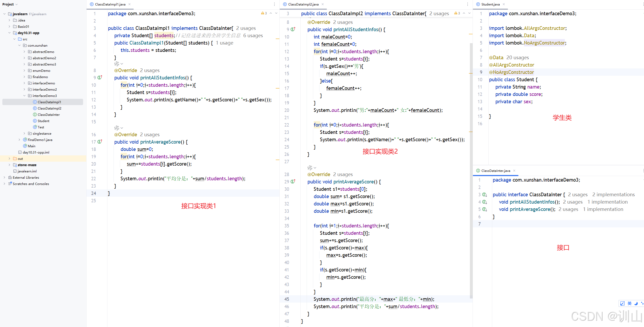This screenshot has width=644, height=327.
Task: Click the implemented icon beside printAverageScore in ClassDataInter
Action: [x=485, y=209]
